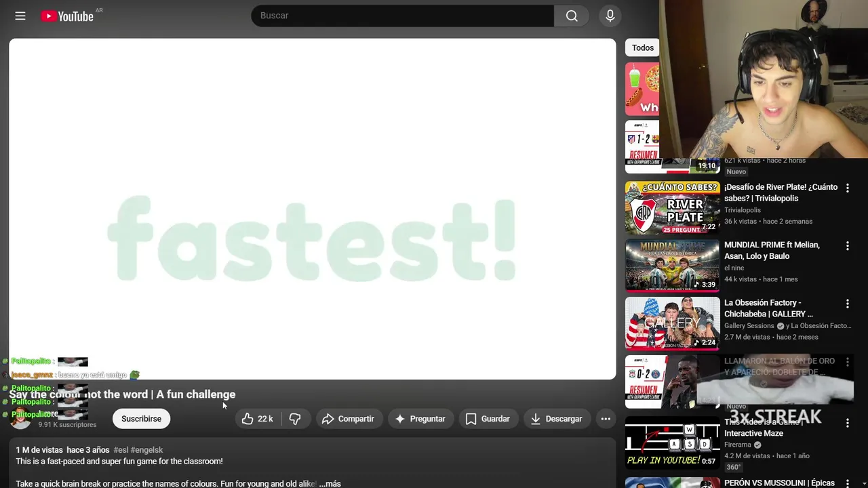The image size is (868, 488).
Task: Open options for Interactive Maze video
Action: [x=847, y=424]
